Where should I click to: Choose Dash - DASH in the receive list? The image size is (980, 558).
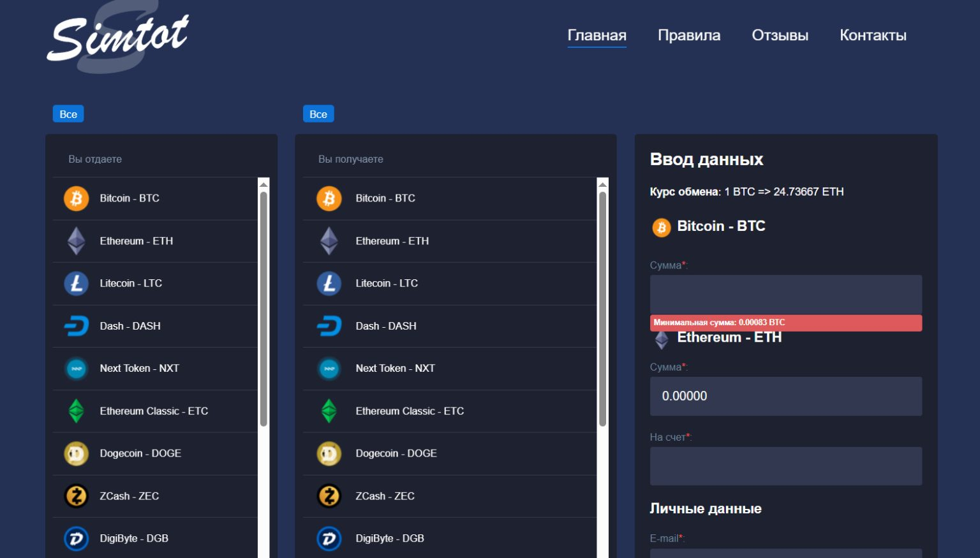[450, 326]
